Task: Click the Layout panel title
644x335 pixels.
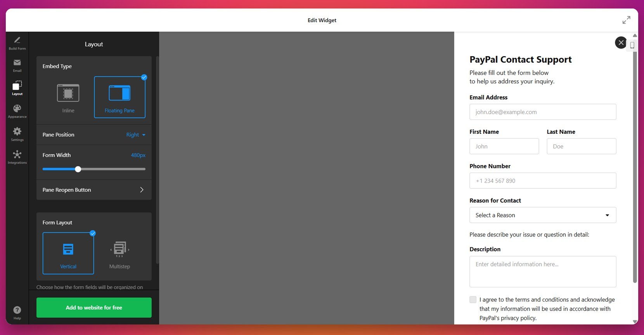Action: coord(94,44)
